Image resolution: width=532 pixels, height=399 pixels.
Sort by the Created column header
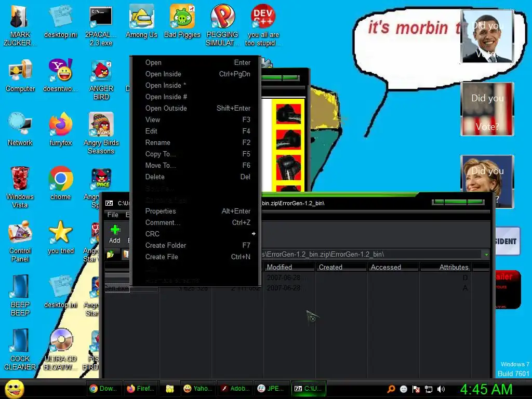click(341, 267)
